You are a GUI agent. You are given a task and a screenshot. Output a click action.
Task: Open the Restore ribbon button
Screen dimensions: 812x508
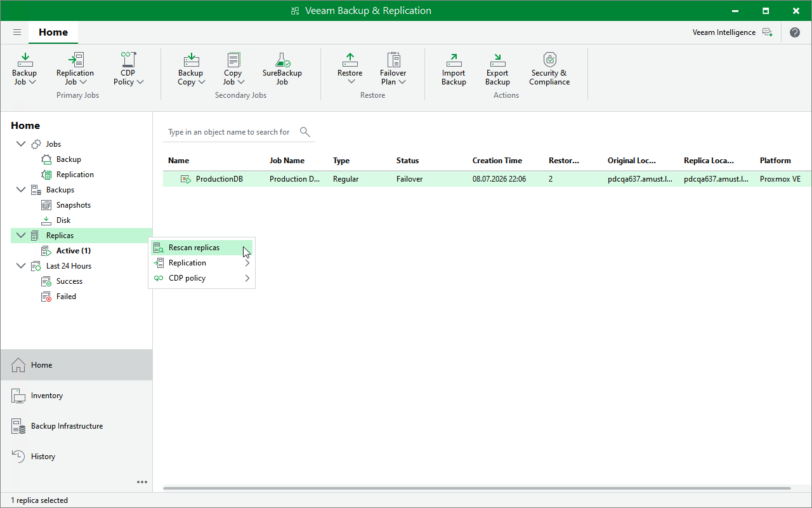pyautogui.click(x=350, y=69)
